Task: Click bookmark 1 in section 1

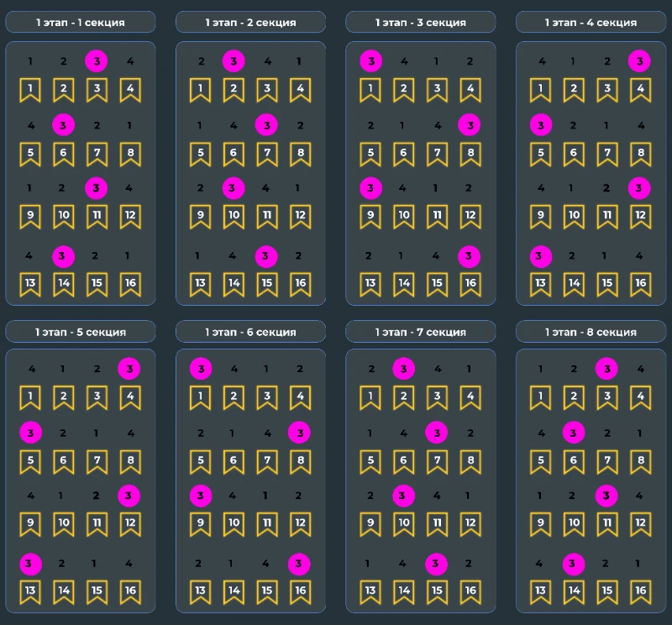Action: coord(30,90)
